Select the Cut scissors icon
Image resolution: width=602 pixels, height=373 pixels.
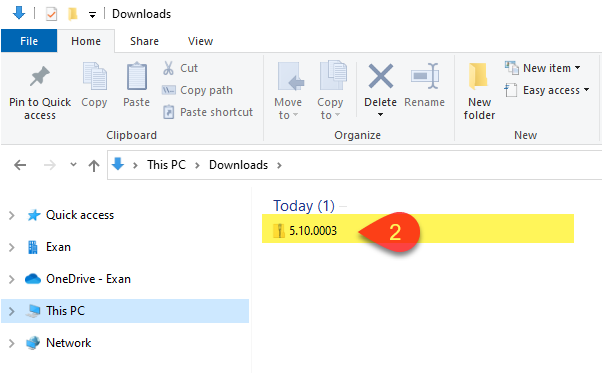point(168,68)
